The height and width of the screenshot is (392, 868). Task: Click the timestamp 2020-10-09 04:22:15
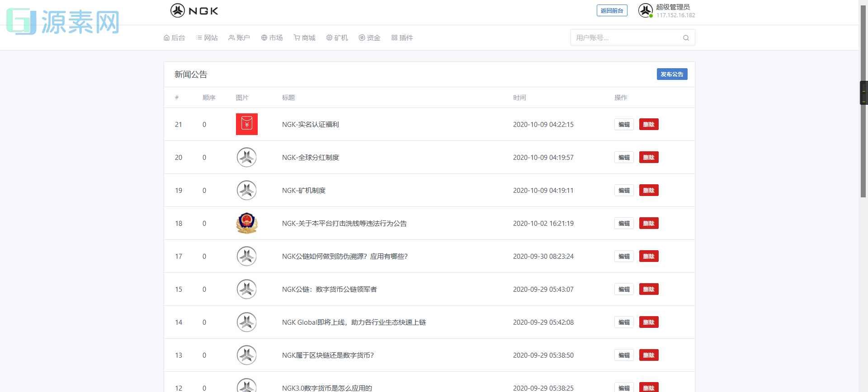(x=543, y=125)
